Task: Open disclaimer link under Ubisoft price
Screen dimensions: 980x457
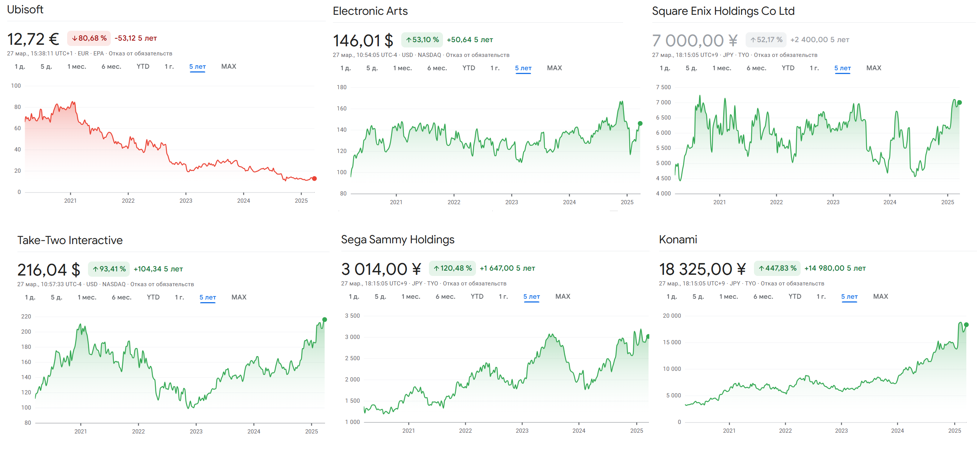Action: [x=140, y=54]
